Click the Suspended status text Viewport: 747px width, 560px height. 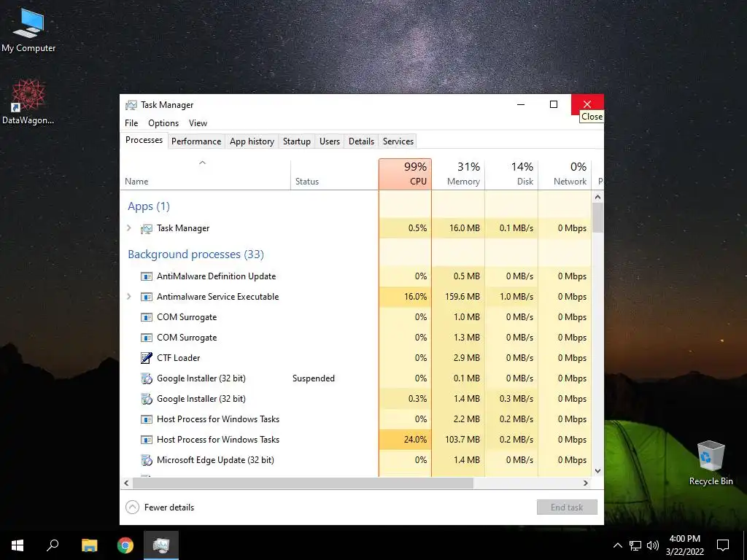pos(314,378)
